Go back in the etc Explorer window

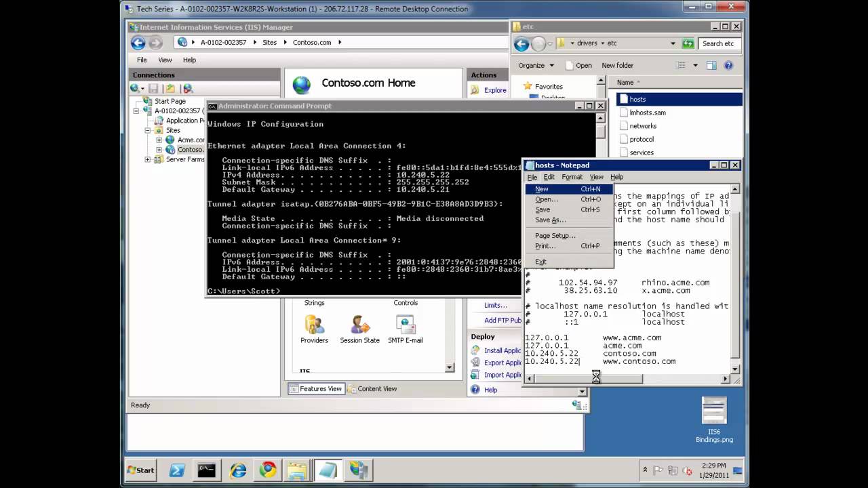pos(521,44)
